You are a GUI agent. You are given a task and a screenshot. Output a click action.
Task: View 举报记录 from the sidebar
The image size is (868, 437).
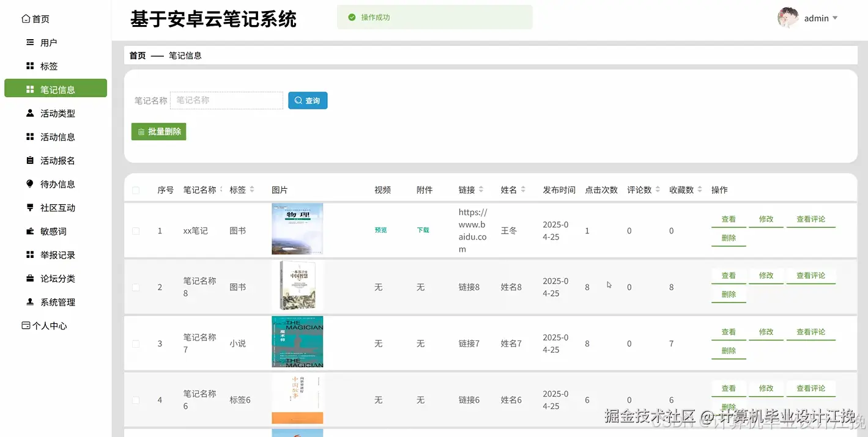click(x=56, y=254)
